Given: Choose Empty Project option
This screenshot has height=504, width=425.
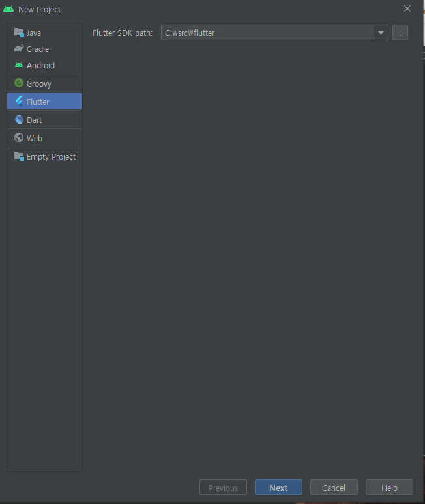Looking at the screenshot, I should click(44, 156).
